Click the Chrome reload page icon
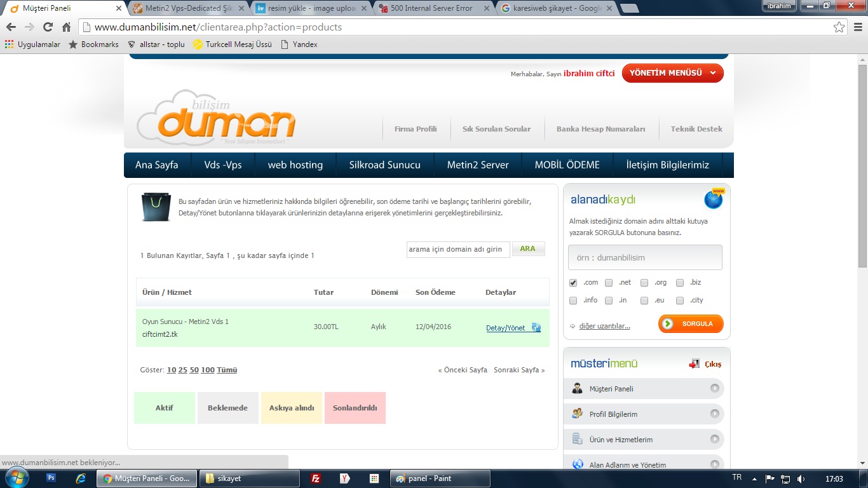This screenshot has width=868, height=488. pyautogui.click(x=48, y=27)
